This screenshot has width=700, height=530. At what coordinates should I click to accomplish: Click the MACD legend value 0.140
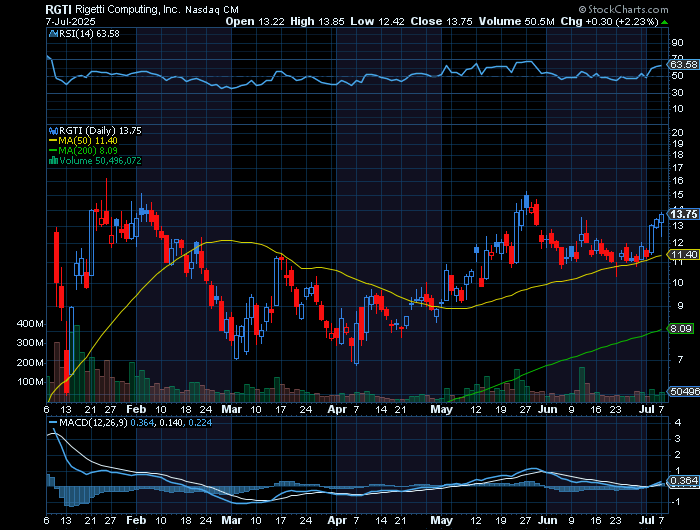[171, 422]
